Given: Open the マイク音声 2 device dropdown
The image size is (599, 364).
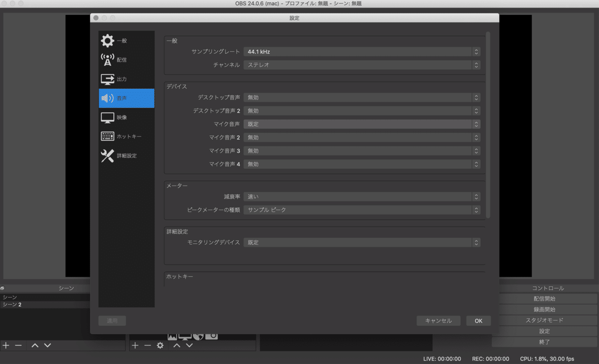Looking at the screenshot, I should [362, 137].
